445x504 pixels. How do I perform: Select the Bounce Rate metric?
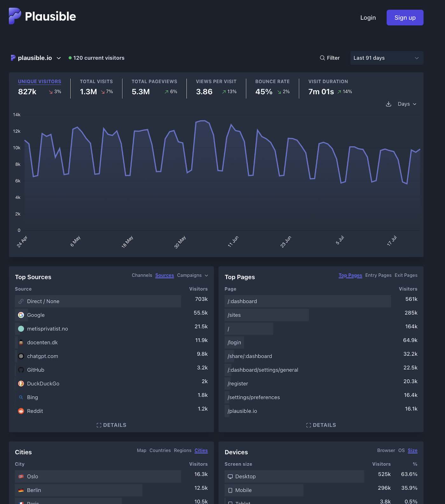(x=272, y=87)
